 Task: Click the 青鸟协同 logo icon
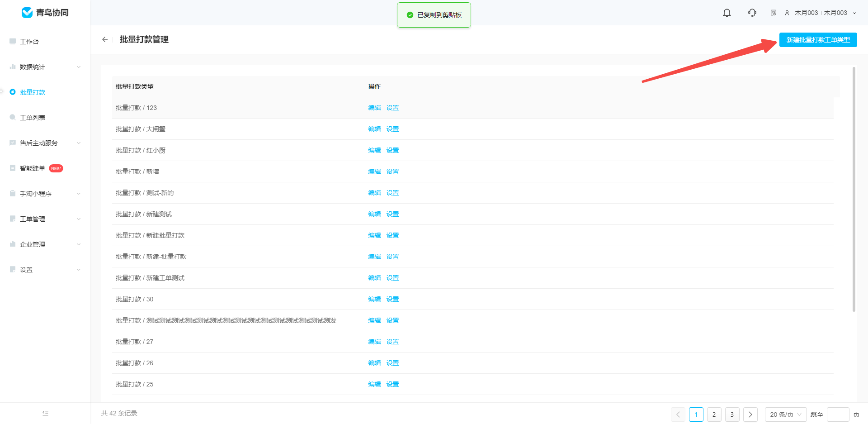coord(27,13)
